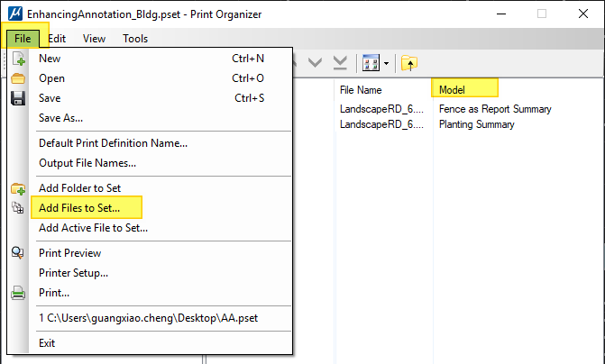Open recent file AA.pset

point(148,318)
